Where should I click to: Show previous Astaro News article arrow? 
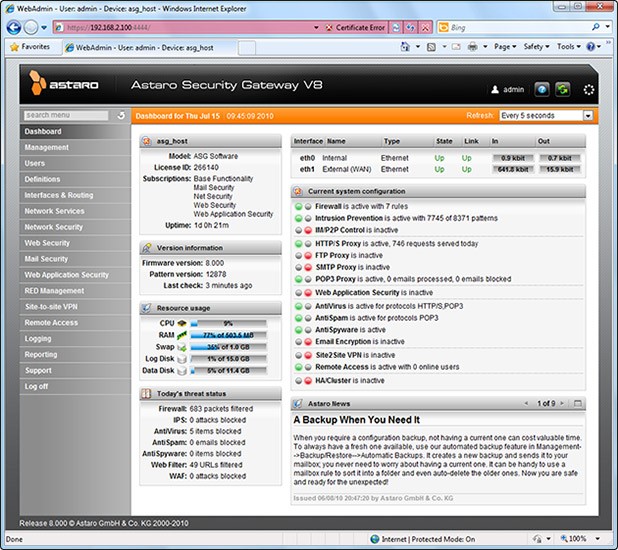(526, 403)
